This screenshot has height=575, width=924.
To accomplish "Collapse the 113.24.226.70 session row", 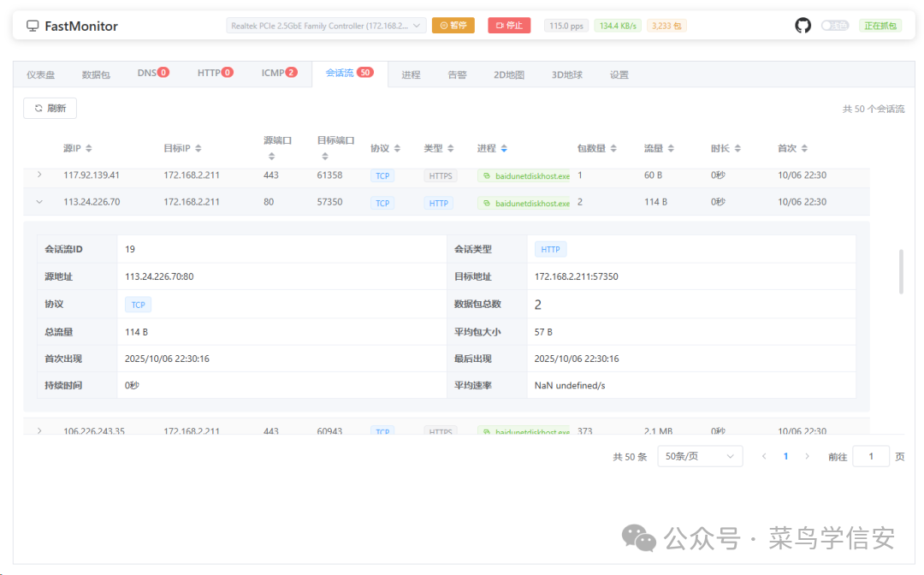I will (x=38, y=203).
